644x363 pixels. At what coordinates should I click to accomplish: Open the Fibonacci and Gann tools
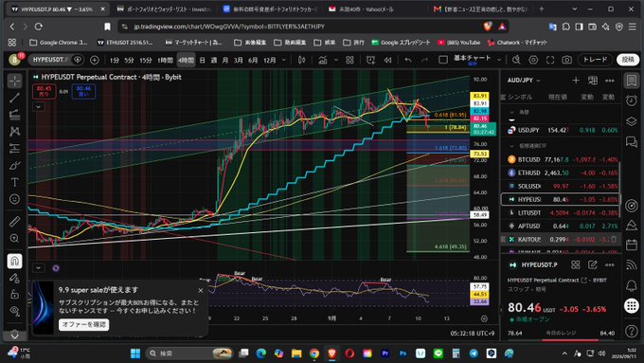[x=14, y=115]
